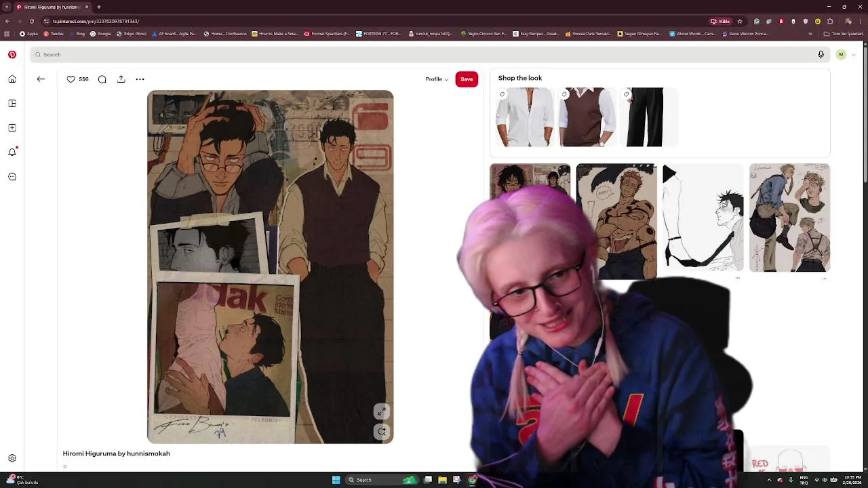Click the Chrome icon in the taskbar
The width and height of the screenshot is (868, 488).
click(x=472, y=480)
